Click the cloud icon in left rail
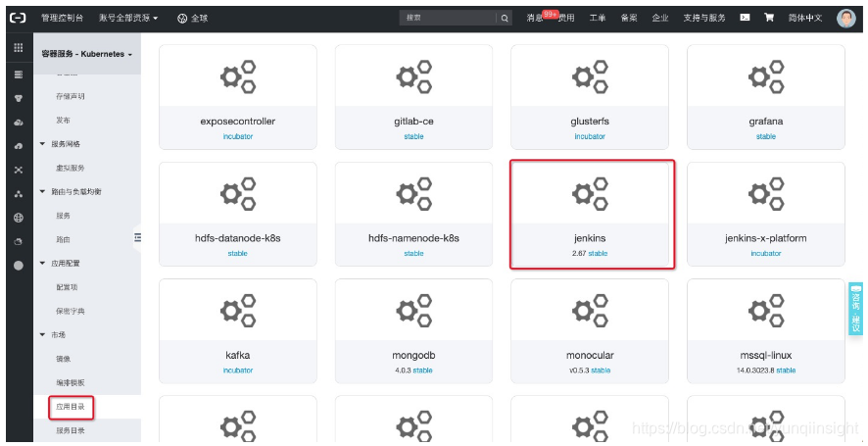The image size is (868, 446). [19, 123]
